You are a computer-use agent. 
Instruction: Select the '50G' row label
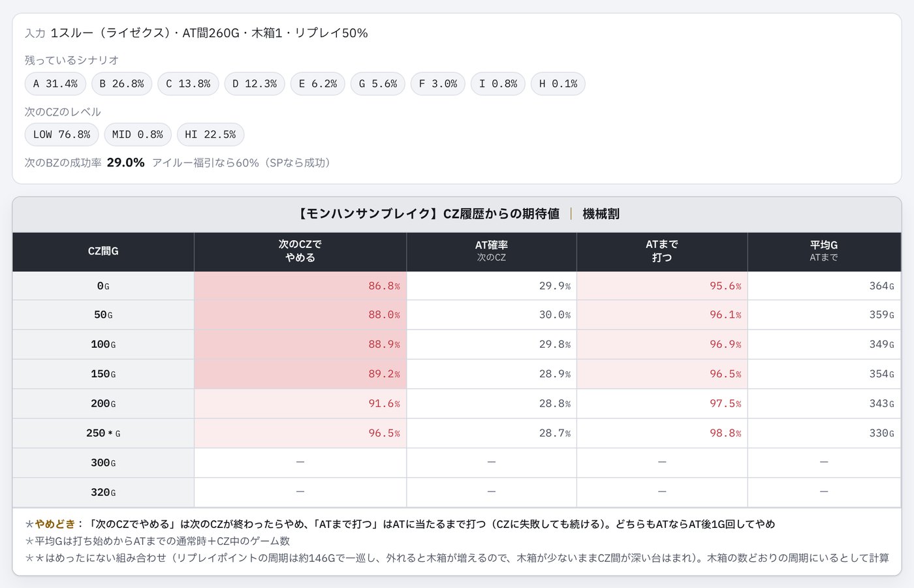[x=103, y=315]
